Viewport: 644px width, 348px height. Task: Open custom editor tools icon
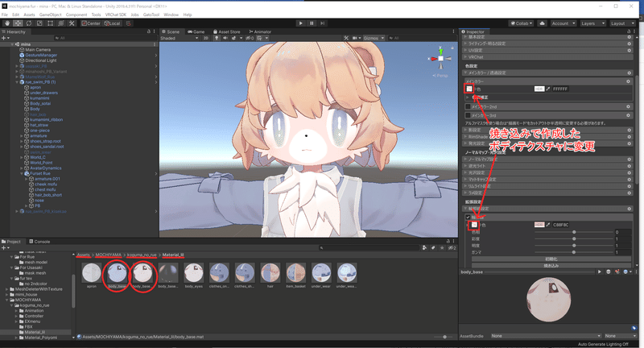tap(72, 23)
